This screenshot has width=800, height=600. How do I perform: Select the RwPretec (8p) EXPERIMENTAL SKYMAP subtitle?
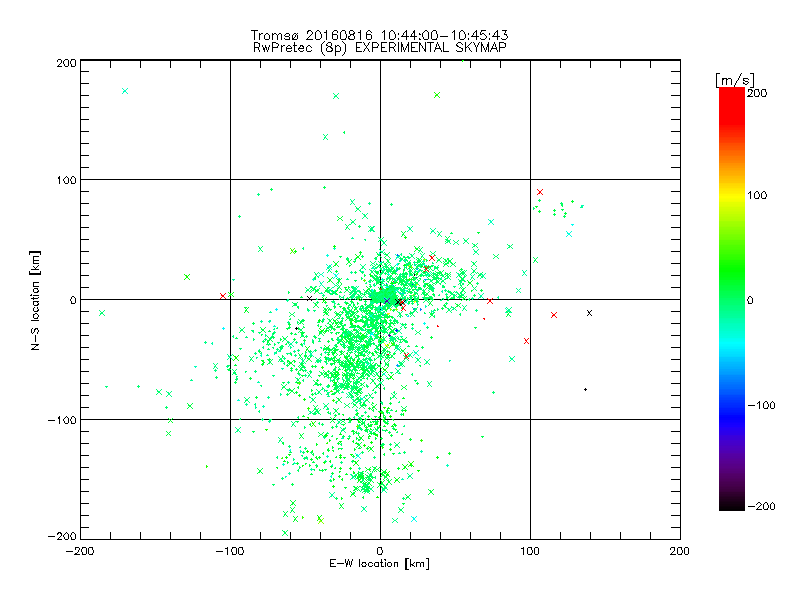click(x=380, y=48)
